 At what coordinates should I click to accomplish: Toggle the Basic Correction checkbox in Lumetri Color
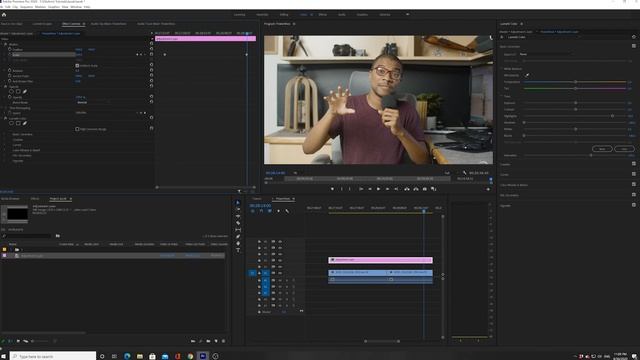[634, 46]
